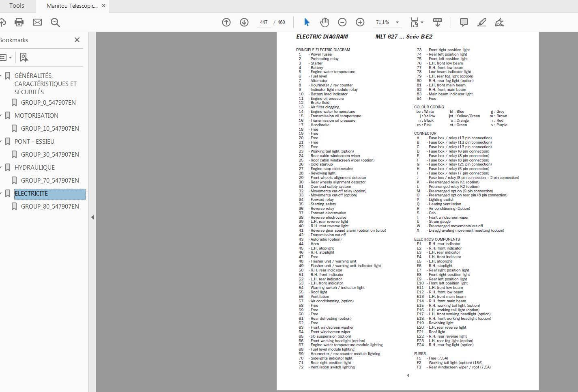Select the arrow selection tool
The height and width of the screenshot is (392, 578).
[x=307, y=22]
